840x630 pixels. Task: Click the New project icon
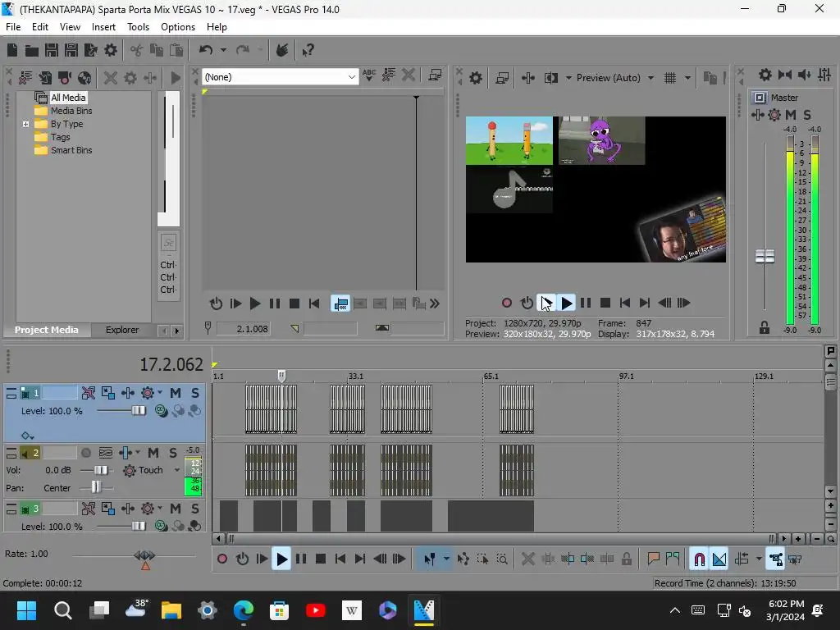(11, 50)
